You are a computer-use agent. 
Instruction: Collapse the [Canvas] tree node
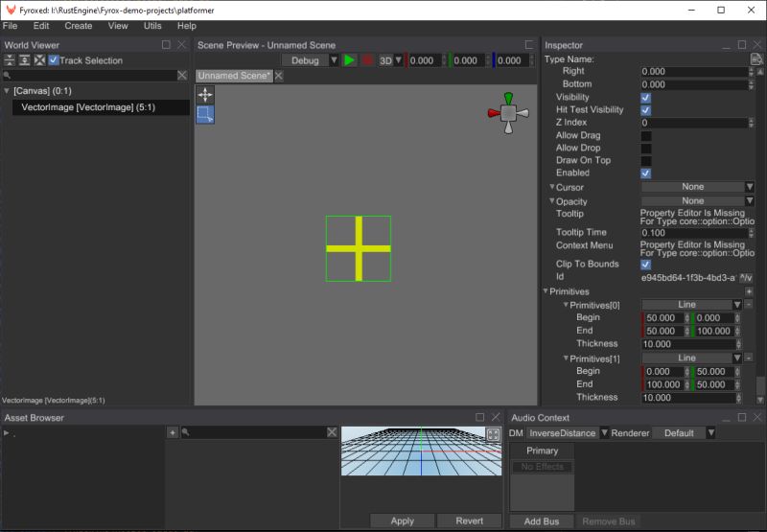click(x=7, y=91)
